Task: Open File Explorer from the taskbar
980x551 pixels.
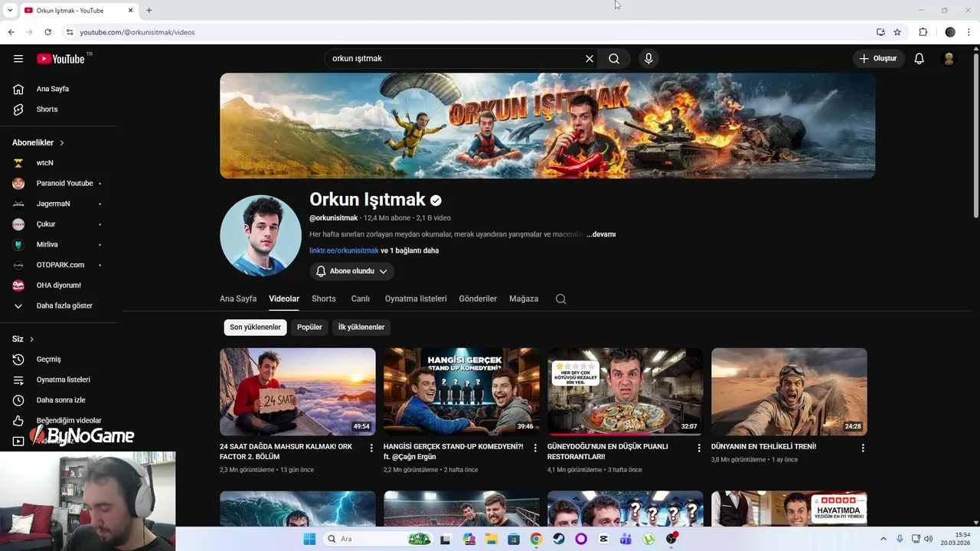Action: click(x=492, y=539)
